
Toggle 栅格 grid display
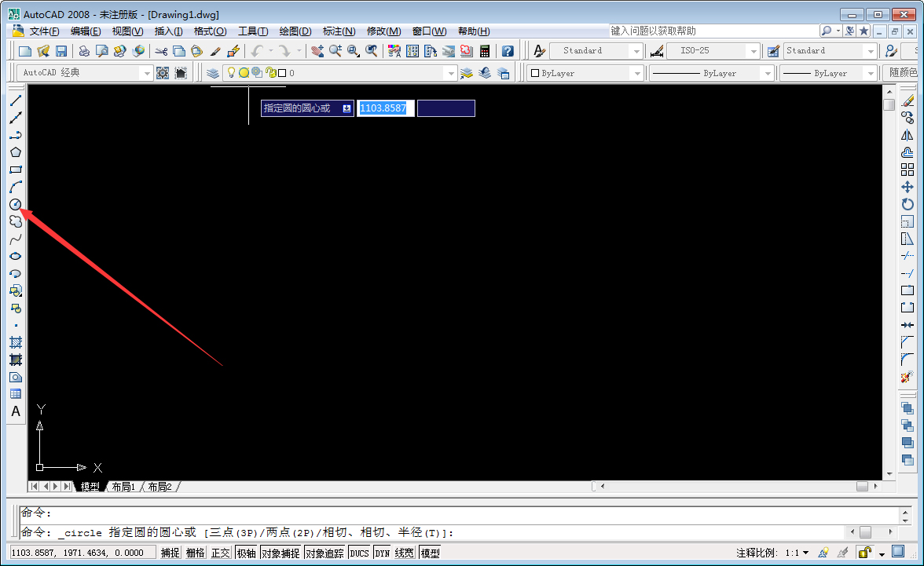195,553
